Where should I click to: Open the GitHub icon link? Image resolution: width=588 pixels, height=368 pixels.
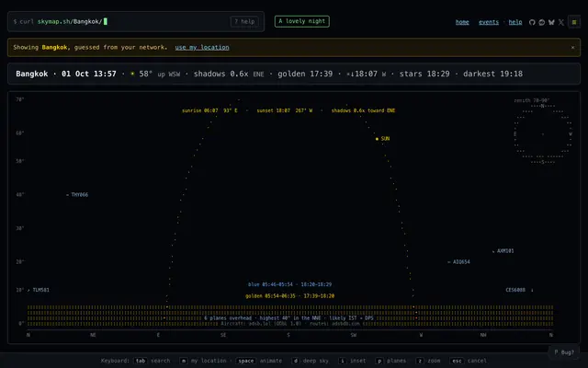click(x=532, y=22)
